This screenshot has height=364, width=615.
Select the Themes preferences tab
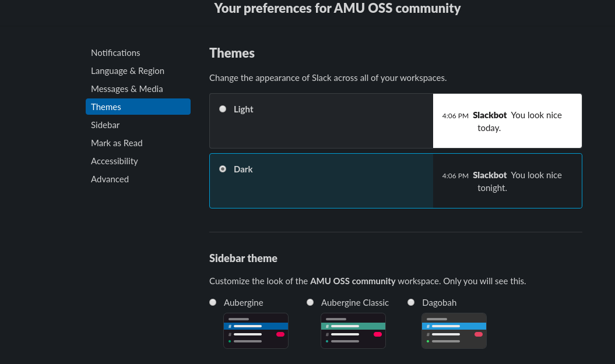pyautogui.click(x=138, y=107)
